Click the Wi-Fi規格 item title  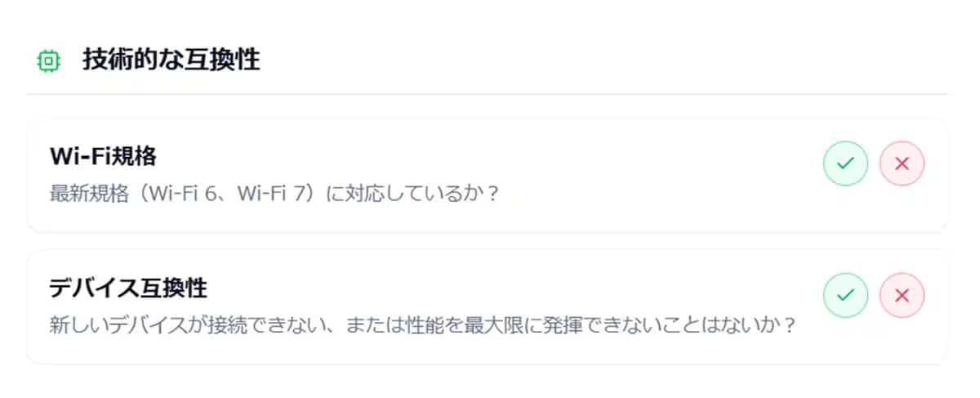[x=103, y=155]
